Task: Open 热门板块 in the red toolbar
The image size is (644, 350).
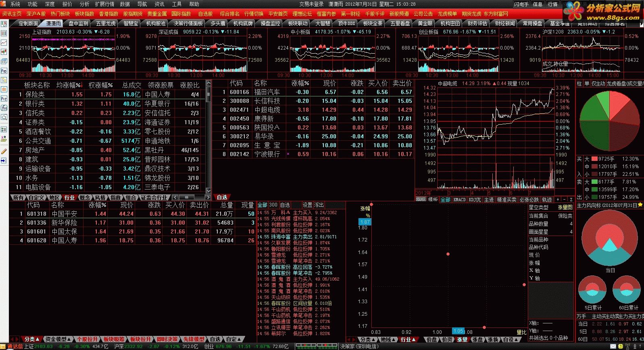Action: tap(60, 14)
